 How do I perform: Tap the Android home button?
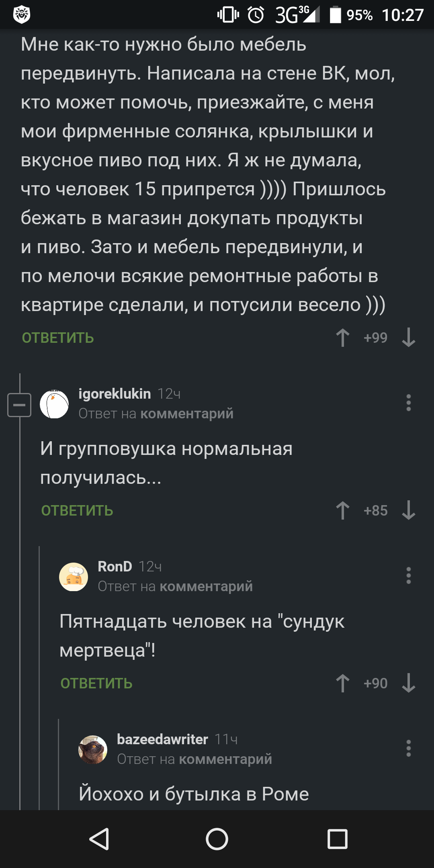click(217, 839)
